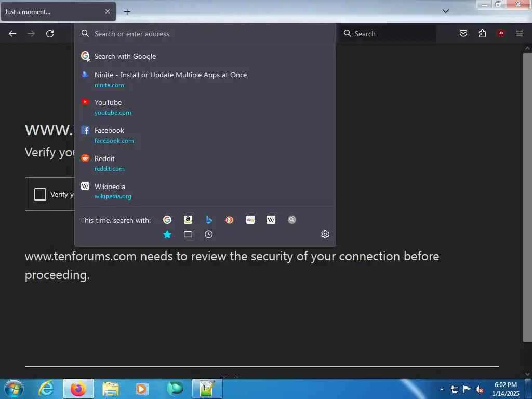Reload the current page
The image size is (532, 399).
pos(50,34)
